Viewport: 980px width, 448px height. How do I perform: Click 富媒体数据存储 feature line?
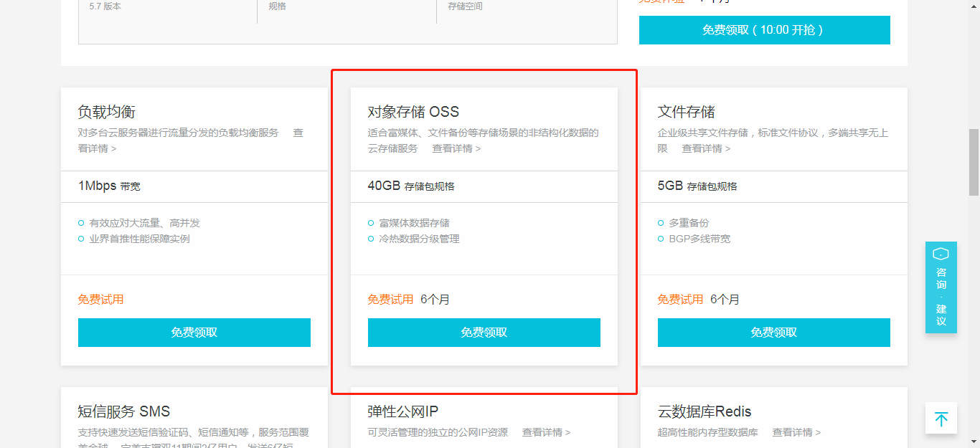415,223
